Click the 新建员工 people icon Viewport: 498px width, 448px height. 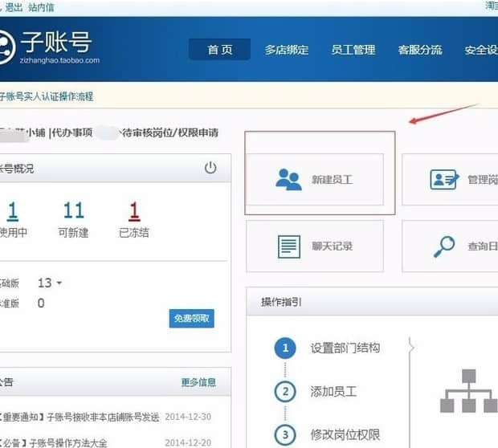(288, 179)
